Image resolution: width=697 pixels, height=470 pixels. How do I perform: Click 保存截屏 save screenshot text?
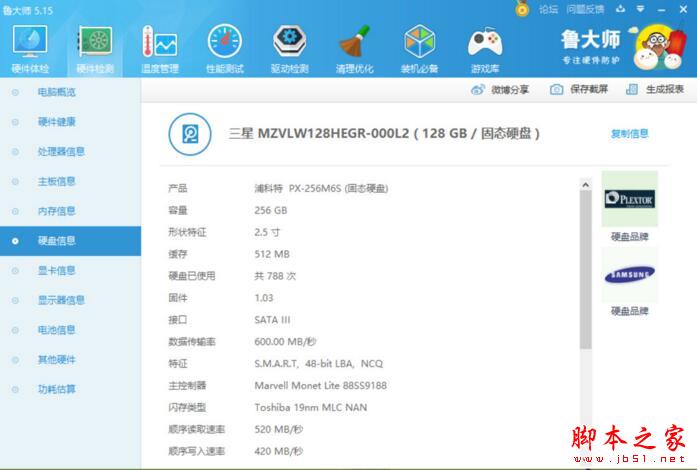coord(589,89)
